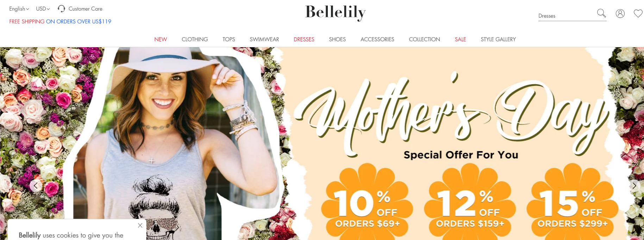Screen dimensions: 644x240
Task: Expand the English language dropdown
Action: (19, 8)
